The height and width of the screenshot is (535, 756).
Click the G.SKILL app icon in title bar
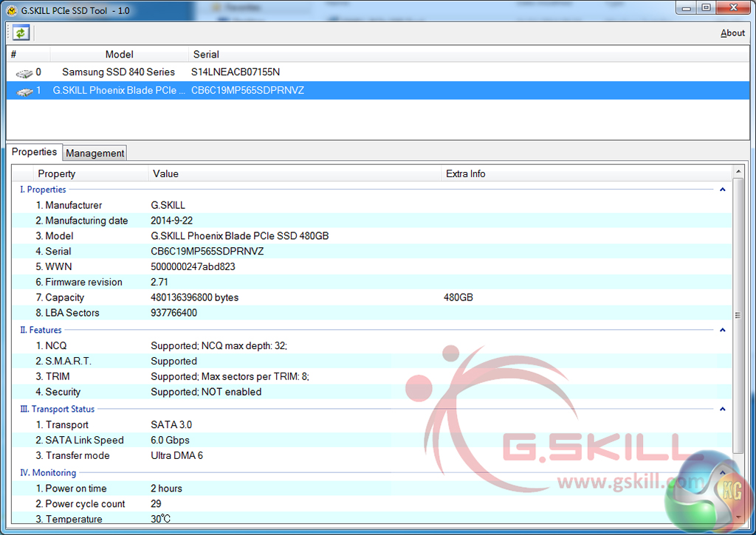point(12,10)
